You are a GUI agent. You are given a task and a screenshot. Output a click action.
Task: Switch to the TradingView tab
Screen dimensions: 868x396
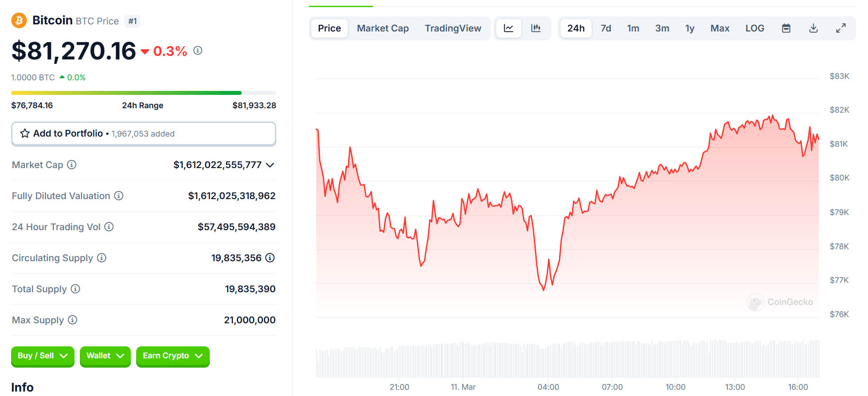[453, 28]
